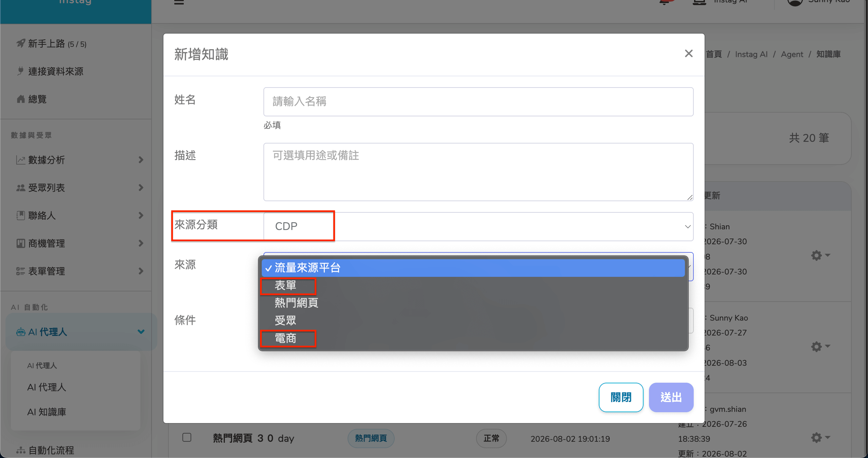Open gear menu for Shian row

pyautogui.click(x=820, y=255)
